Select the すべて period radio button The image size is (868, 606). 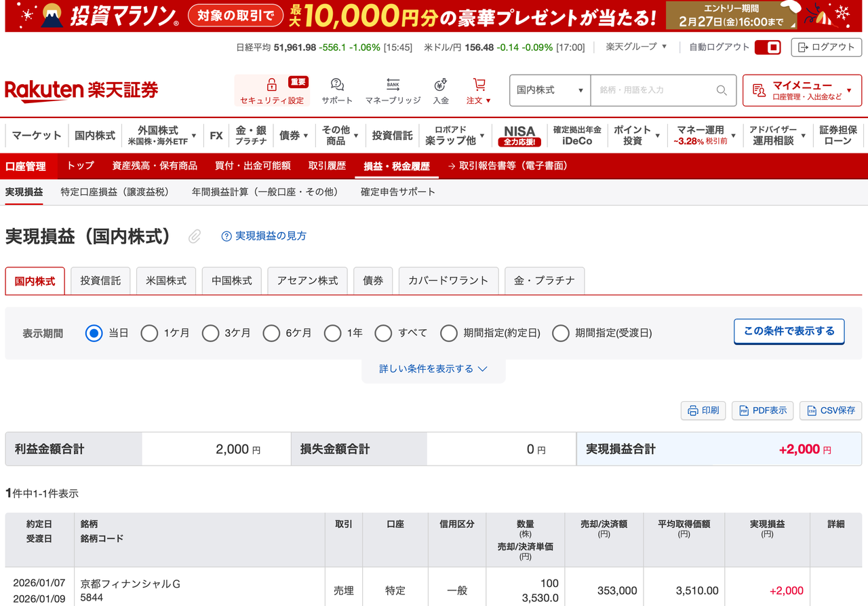[x=384, y=333]
